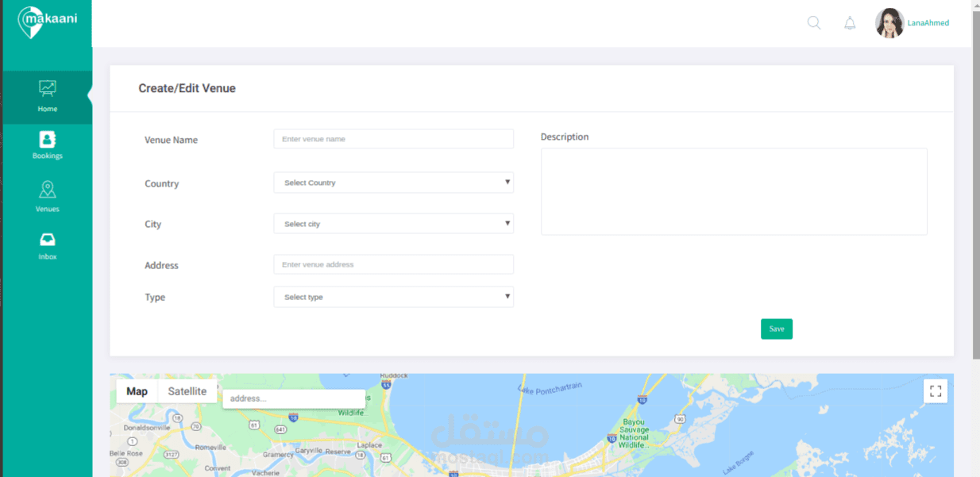Screen dimensions: 980x477
Task: Switch map to Satellite view
Action: pos(187,391)
